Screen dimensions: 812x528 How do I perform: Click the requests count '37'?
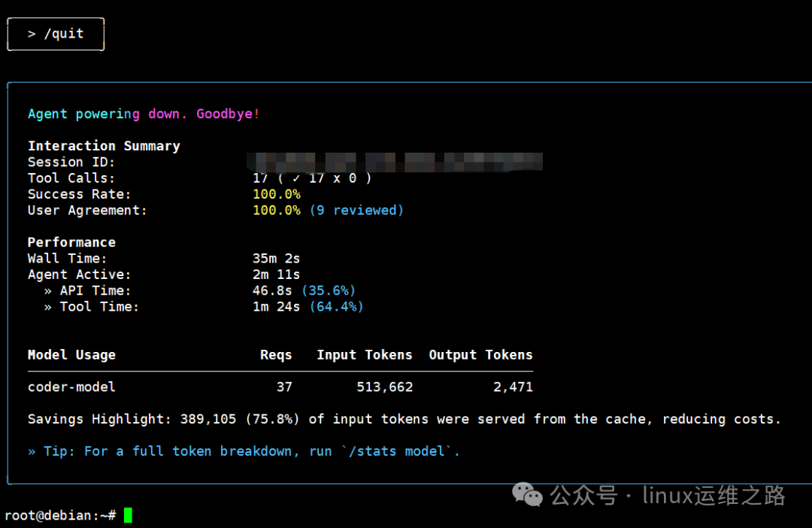[284, 387]
